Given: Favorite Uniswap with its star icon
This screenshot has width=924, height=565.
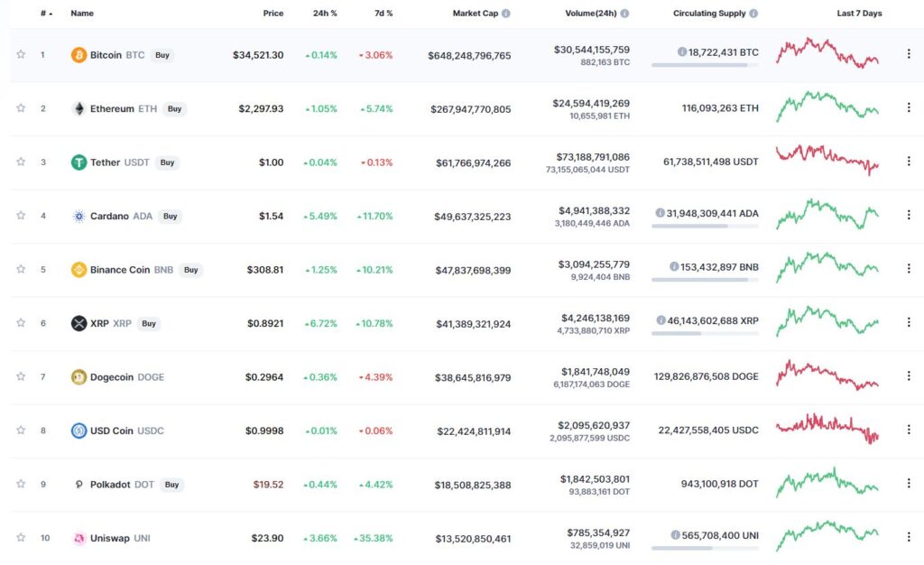Looking at the screenshot, I should click(21, 537).
